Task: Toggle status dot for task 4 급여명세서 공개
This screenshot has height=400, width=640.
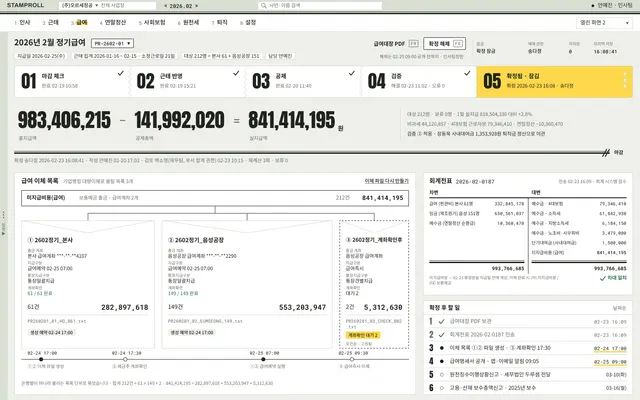Action: tap(441, 361)
